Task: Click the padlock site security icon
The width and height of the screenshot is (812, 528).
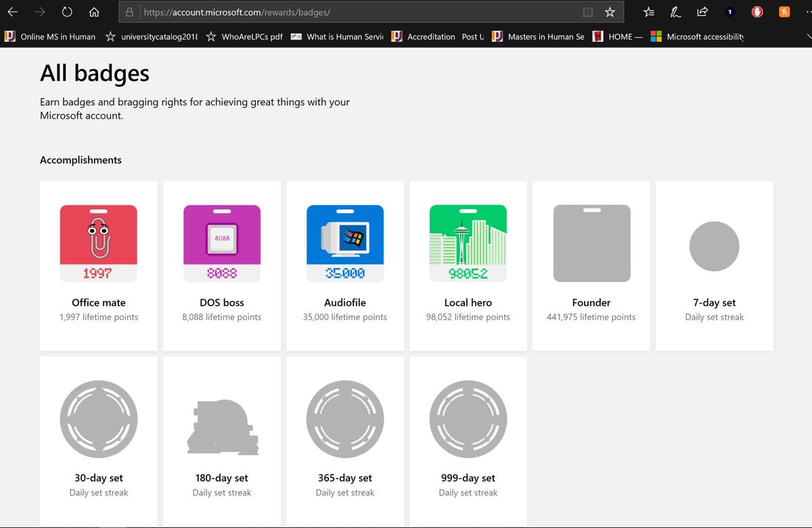Action: (x=130, y=12)
